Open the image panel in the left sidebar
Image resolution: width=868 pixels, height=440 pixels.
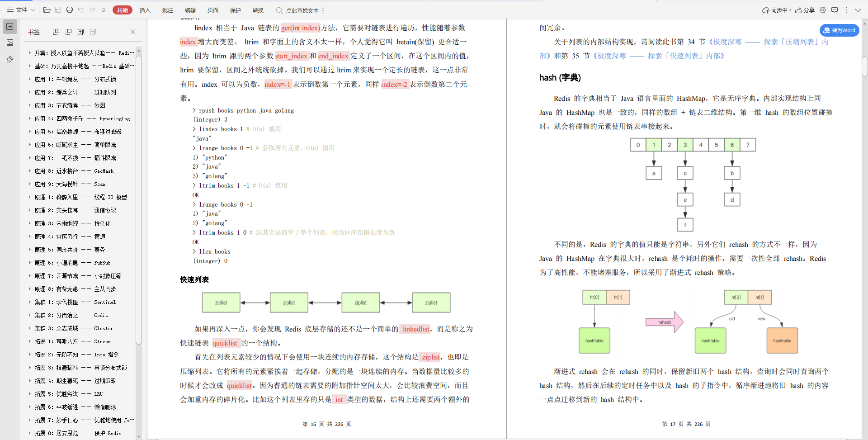pyautogui.click(x=9, y=43)
